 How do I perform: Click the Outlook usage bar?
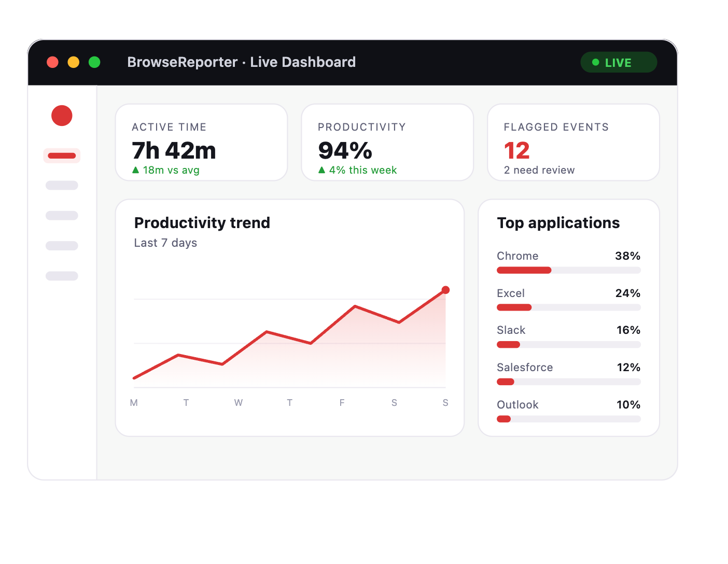point(569,419)
